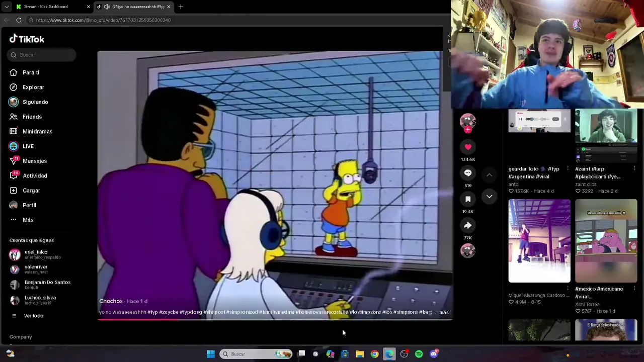Open the roller skating video thumbnail

(539, 241)
